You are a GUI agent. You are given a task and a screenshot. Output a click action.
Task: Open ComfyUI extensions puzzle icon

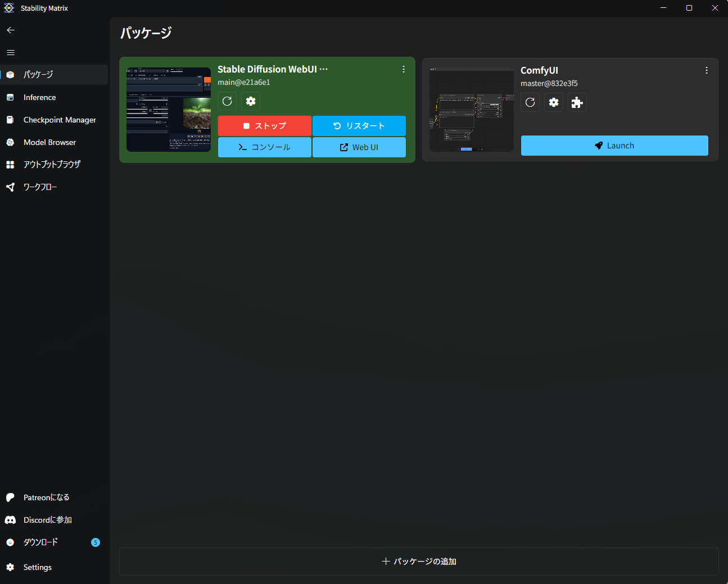point(577,102)
